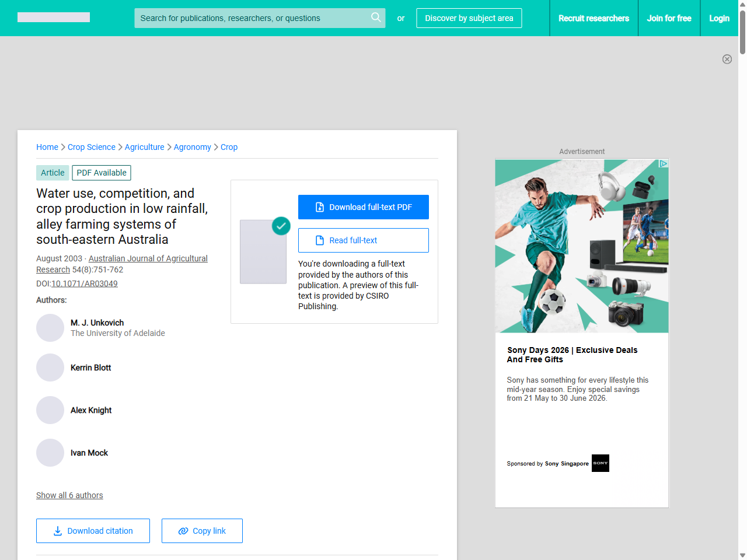Open Alex Knight author profile

(91, 410)
